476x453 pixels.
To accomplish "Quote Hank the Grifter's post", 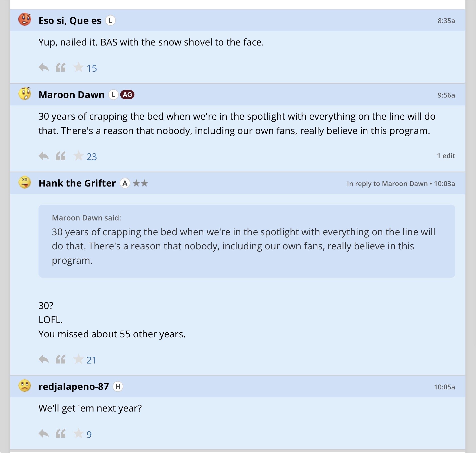I will 61,359.
